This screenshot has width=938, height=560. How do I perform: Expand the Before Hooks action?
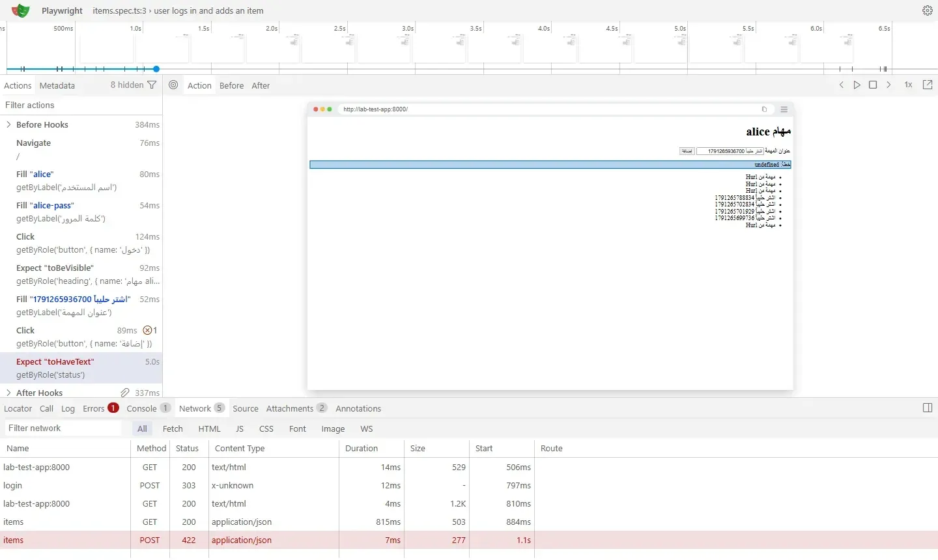point(8,124)
